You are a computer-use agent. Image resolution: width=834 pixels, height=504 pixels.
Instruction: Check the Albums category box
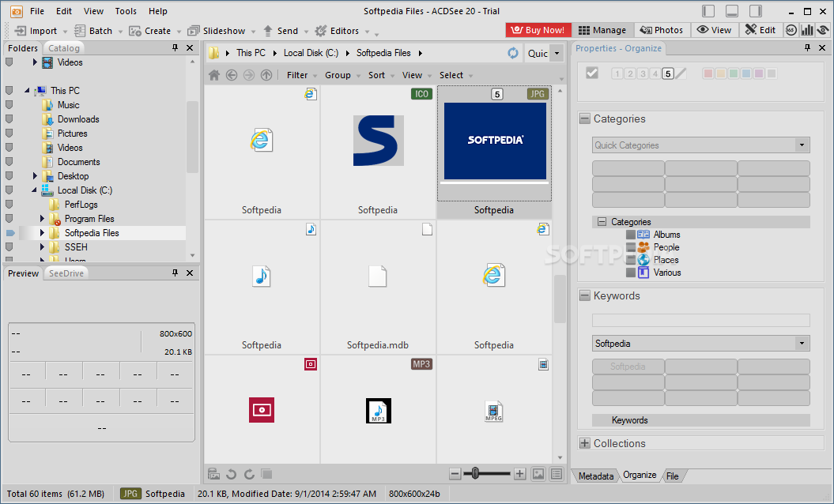631,235
